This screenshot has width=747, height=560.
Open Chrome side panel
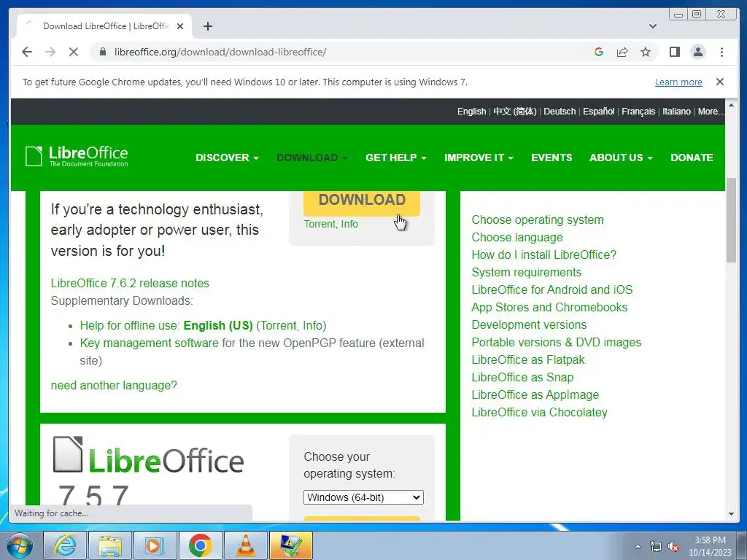click(675, 52)
